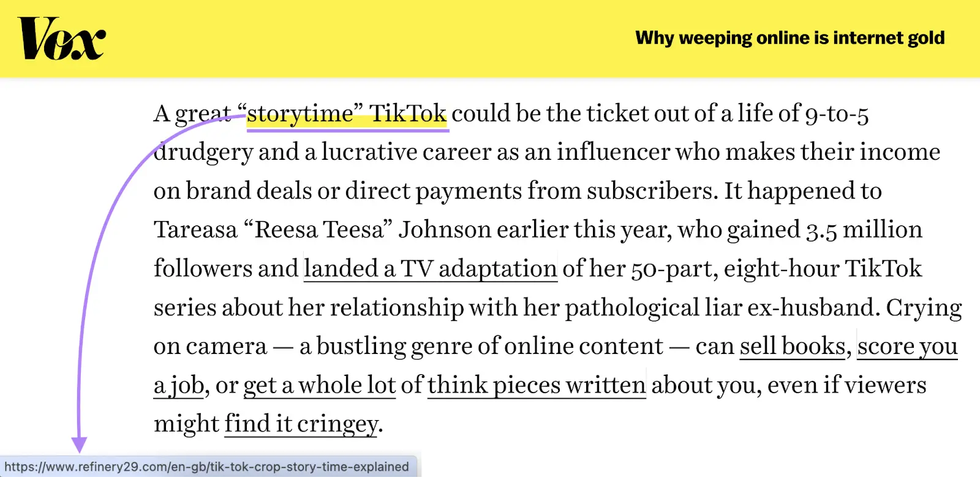Open the "sell books" link

click(792, 346)
